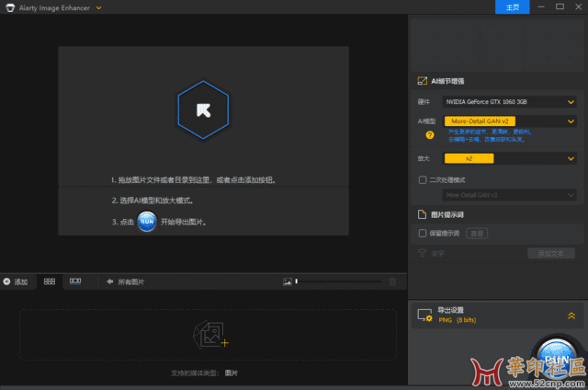Click the grid thumbnail view icon
The height and width of the screenshot is (390, 588).
click(50, 281)
